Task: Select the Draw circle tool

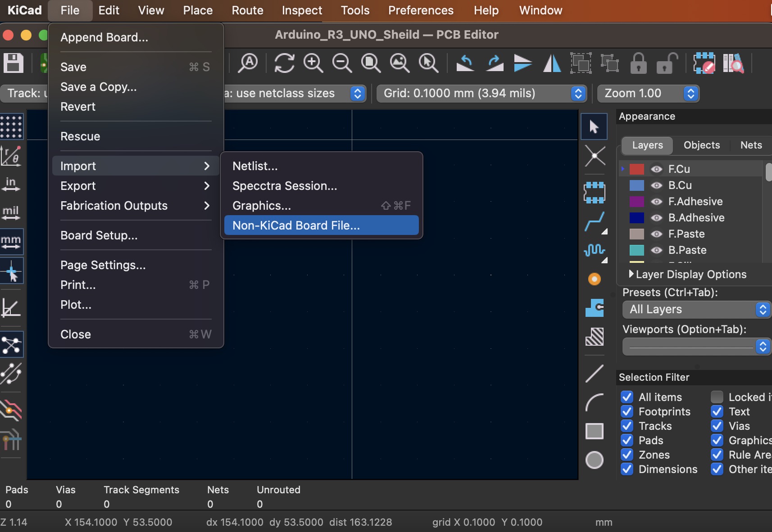Action: point(595,460)
